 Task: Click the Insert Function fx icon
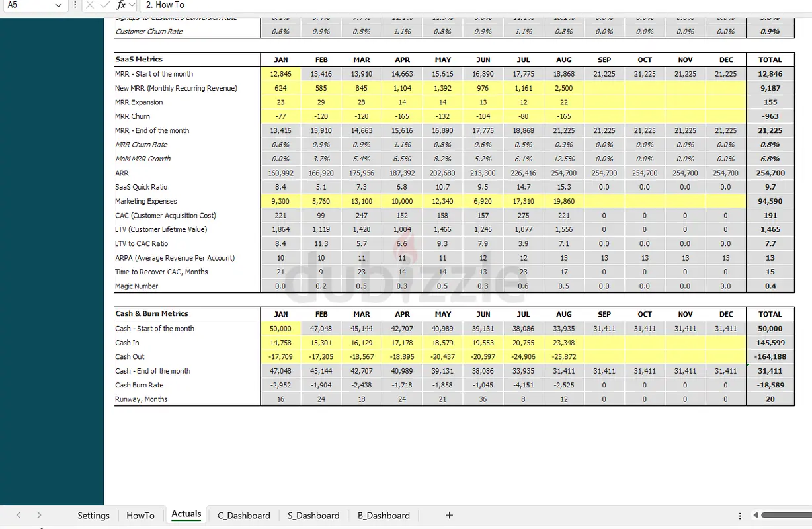[120, 5]
